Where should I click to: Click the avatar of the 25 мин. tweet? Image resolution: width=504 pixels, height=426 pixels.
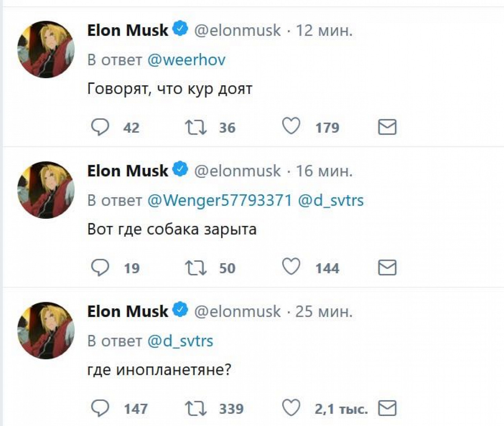(46, 331)
